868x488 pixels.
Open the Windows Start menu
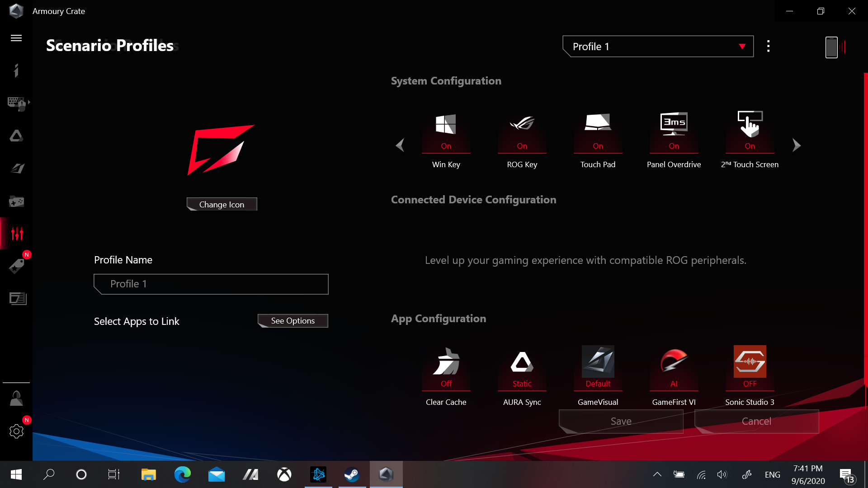click(x=16, y=474)
